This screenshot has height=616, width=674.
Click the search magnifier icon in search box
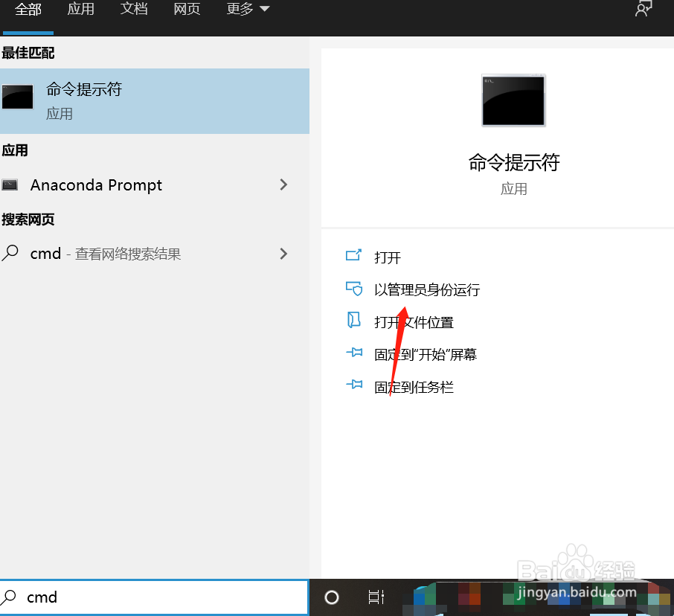pyautogui.click(x=9, y=597)
